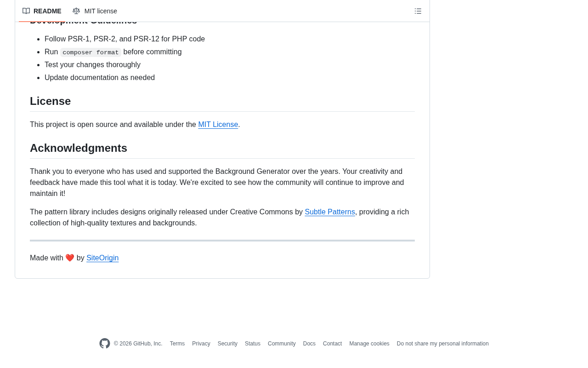Click the book icon beside README
Image resolution: width=588 pixels, height=368 pixels.
(26, 11)
